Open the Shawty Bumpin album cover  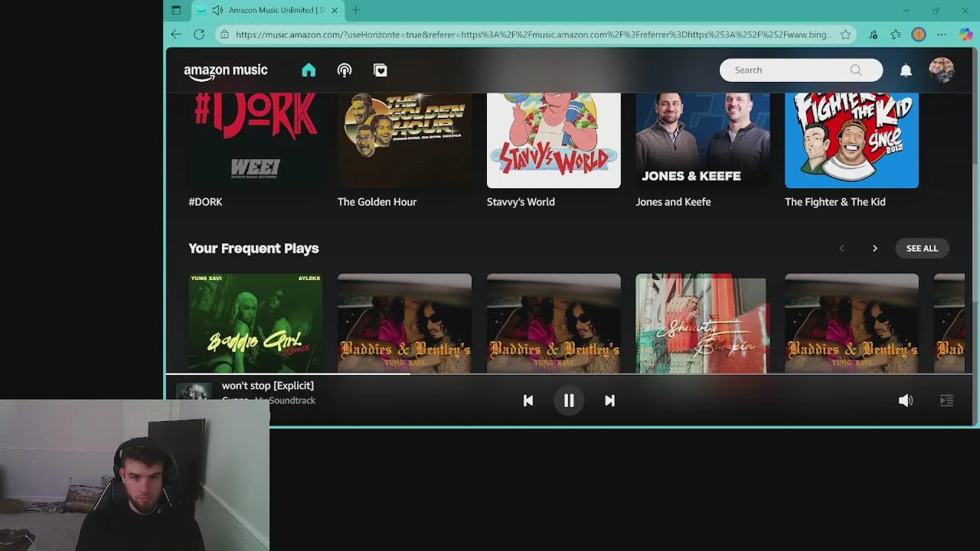coord(702,323)
